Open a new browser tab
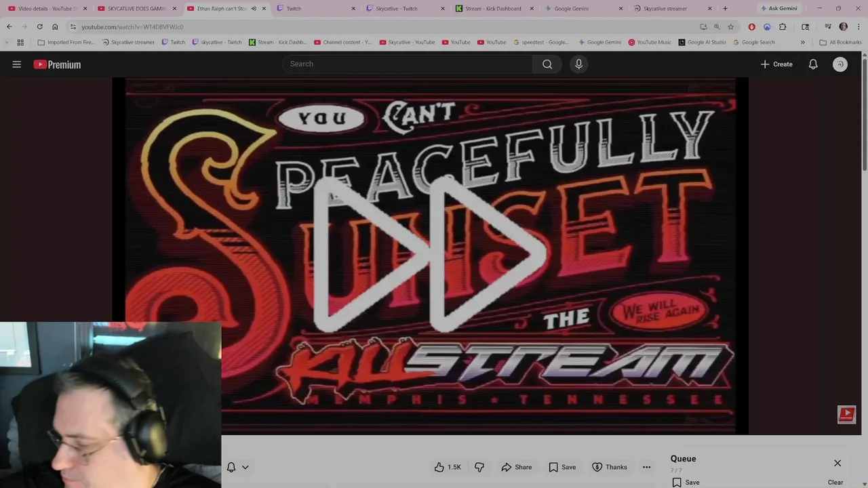The width and height of the screenshot is (868, 488). (725, 8)
